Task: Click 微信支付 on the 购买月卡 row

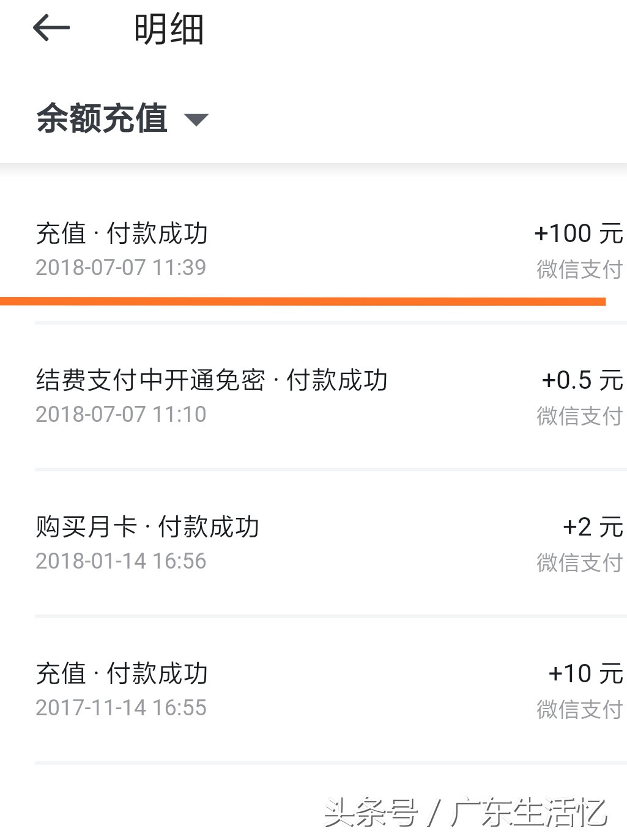Action: click(x=577, y=564)
